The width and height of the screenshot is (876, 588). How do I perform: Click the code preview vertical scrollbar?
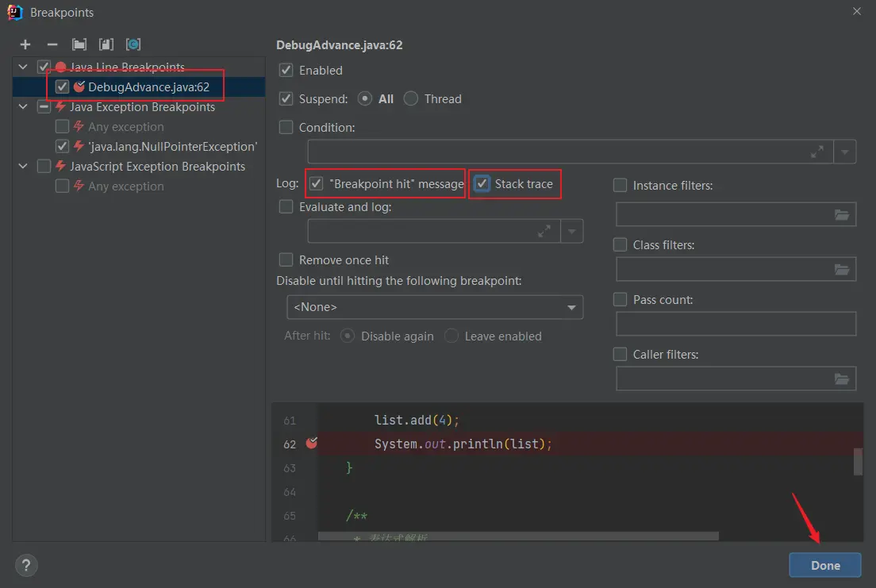point(858,461)
